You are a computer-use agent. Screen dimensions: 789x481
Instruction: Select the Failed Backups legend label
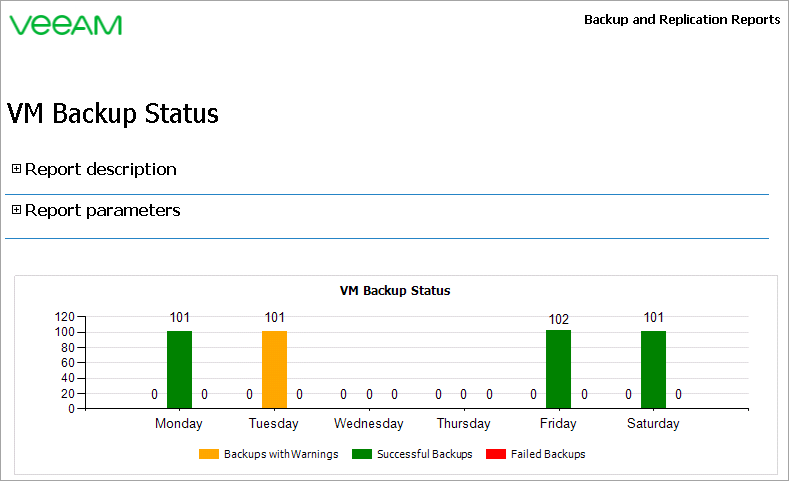coord(548,454)
